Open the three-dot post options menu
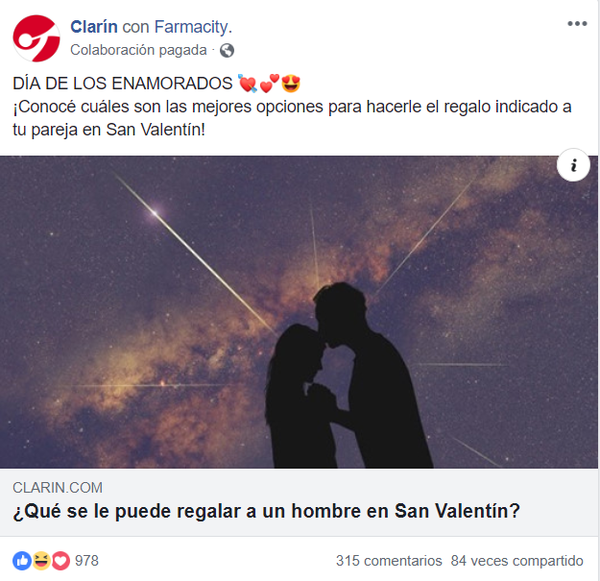This screenshot has height=581, width=600. coord(577,24)
